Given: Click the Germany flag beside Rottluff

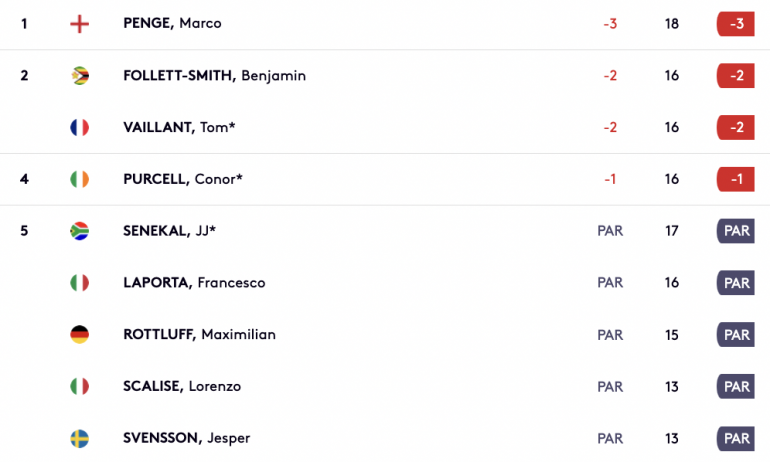Looking at the screenshot, I should pos(79,335).
